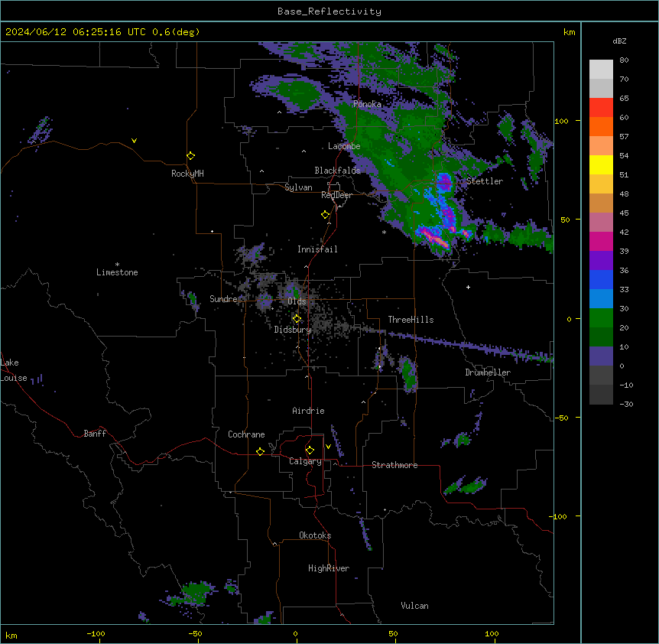Select the Banff label

point(95,434)
